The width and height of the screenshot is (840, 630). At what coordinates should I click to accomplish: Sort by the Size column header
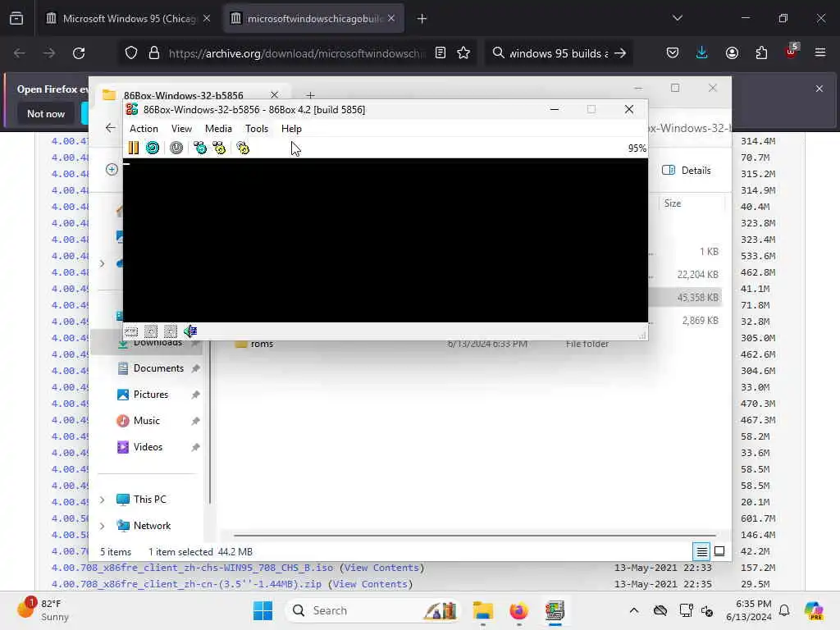tap(673, 203)
